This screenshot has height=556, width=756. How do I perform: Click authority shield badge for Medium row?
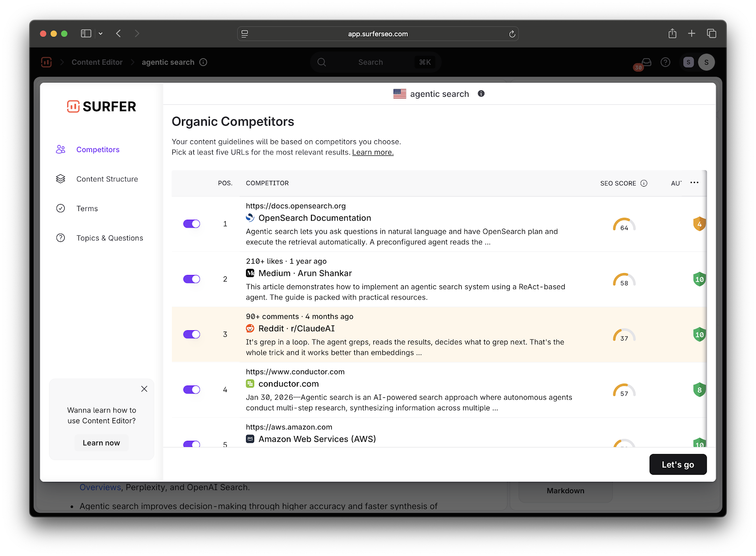tap(699, 279)
